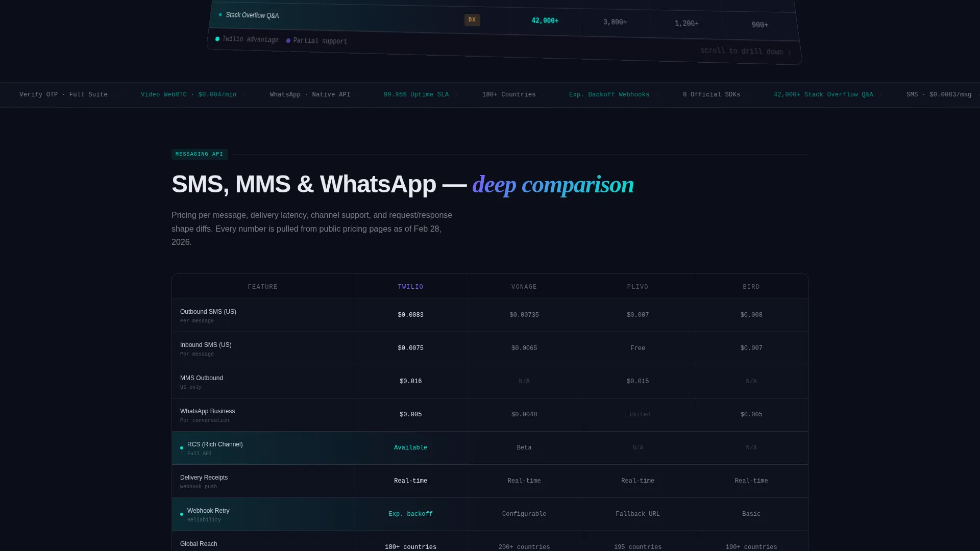Click 'WhatsApp · Native API' ticker item
The height and width of the screenshot is (551, 980).
click(x=310, y=94)
